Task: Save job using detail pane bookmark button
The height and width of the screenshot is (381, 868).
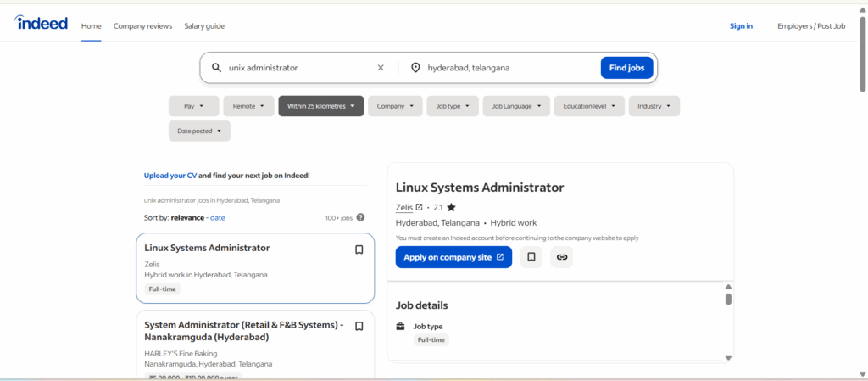Action: coord(531,257)
